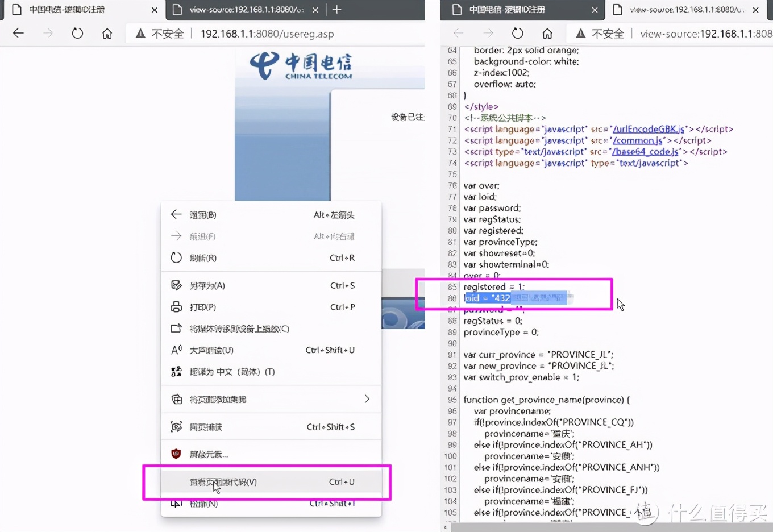The image size is (773, 532).
Task: Click address bar showing 192.168.1.1:8080/usereg.asp
Action: coord(267,34)
